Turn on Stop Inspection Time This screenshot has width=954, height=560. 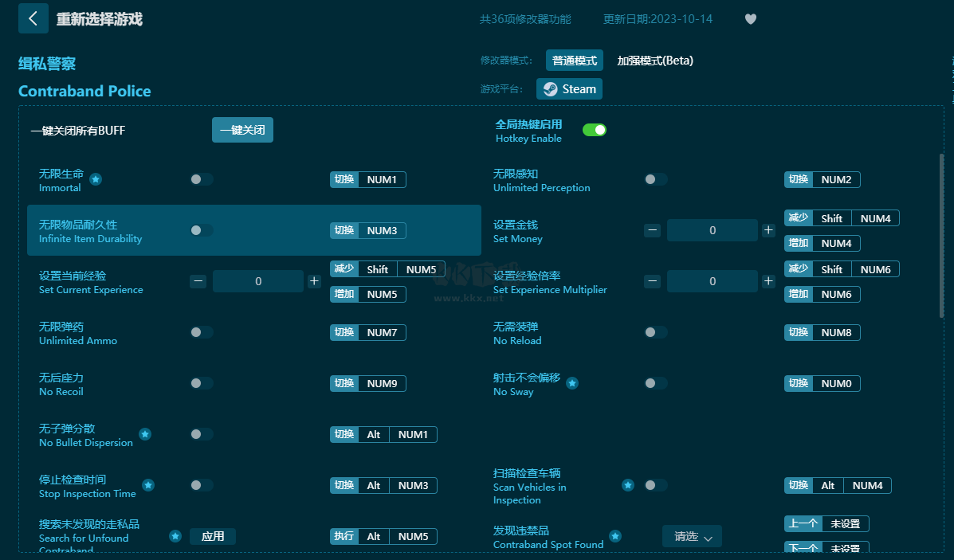tap(202, 485)
